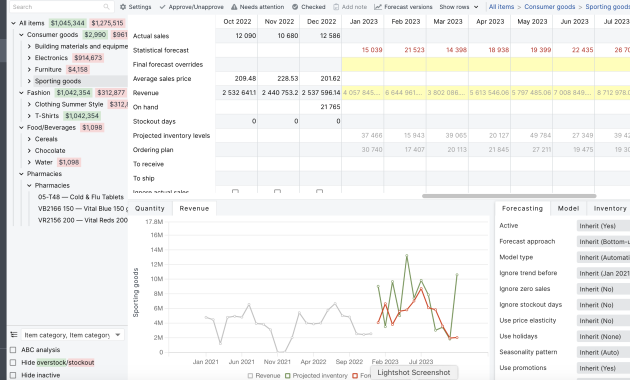The image size is (630, 380).
Task: Click the tree grouping icon beside Item category
Action: 14,335
